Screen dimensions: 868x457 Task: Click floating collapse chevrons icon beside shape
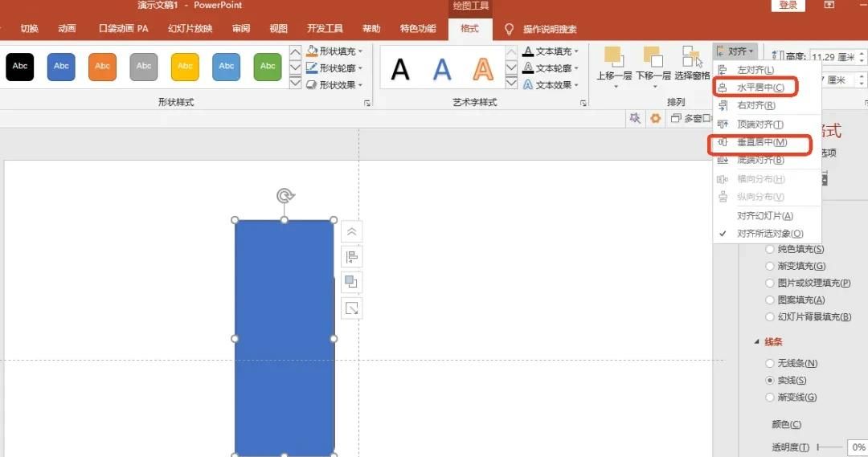[x=351, y=232]
